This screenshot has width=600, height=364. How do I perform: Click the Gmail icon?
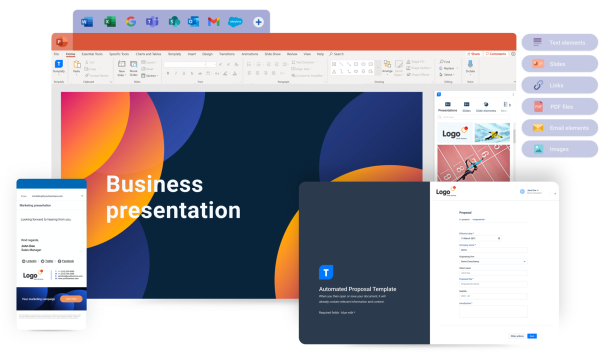(x=214, y=22)
